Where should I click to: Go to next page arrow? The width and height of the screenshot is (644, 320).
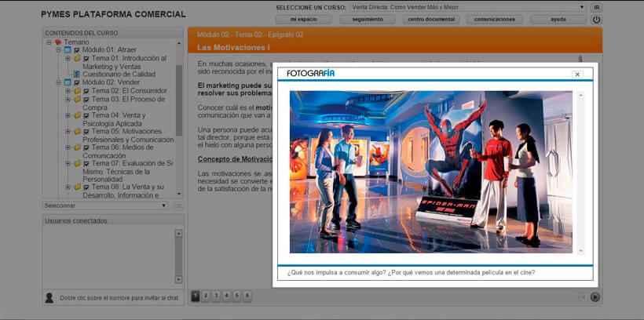[595, 297]
